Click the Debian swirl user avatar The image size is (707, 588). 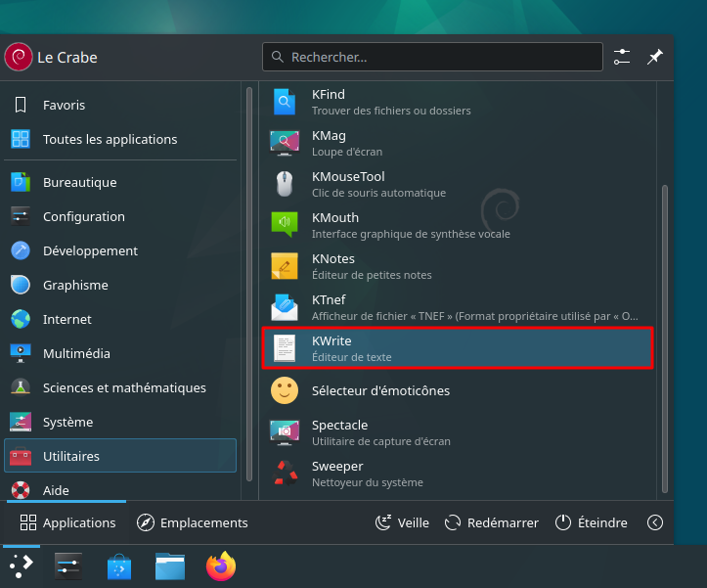click(19, 57)
